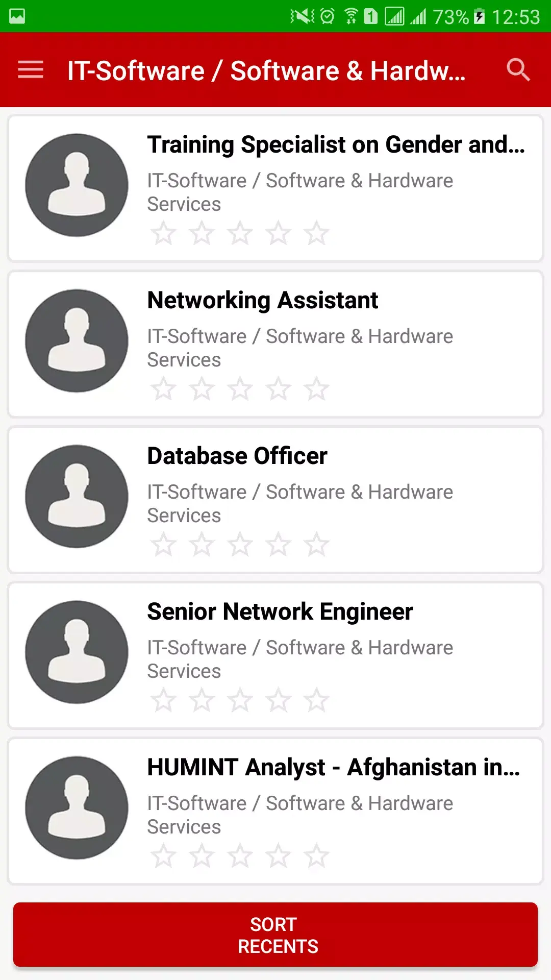Tap the IT-Software category page title
Viewport: 551px width, 980px height.
click(x=266, y=70)
